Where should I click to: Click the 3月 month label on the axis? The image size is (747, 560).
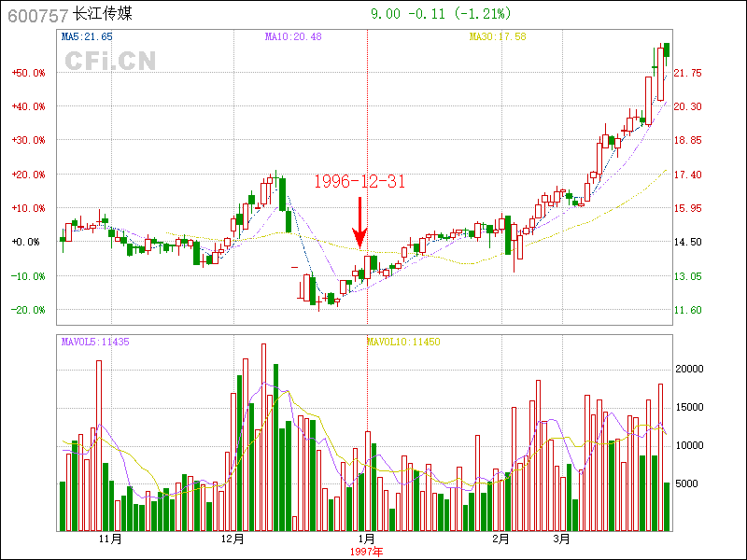(561, 539)
